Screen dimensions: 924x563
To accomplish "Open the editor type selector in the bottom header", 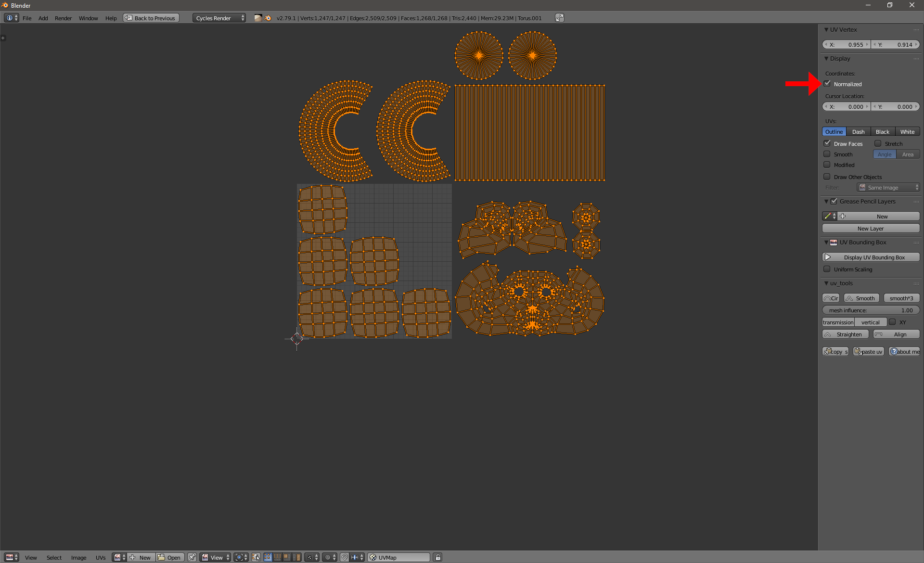I will (x=12, y=557).
